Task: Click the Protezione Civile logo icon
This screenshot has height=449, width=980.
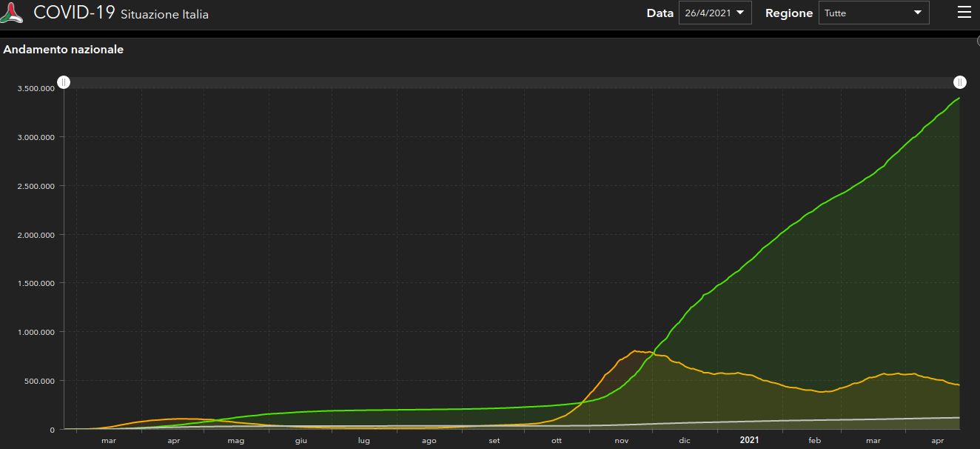Action: pos(13,13)
